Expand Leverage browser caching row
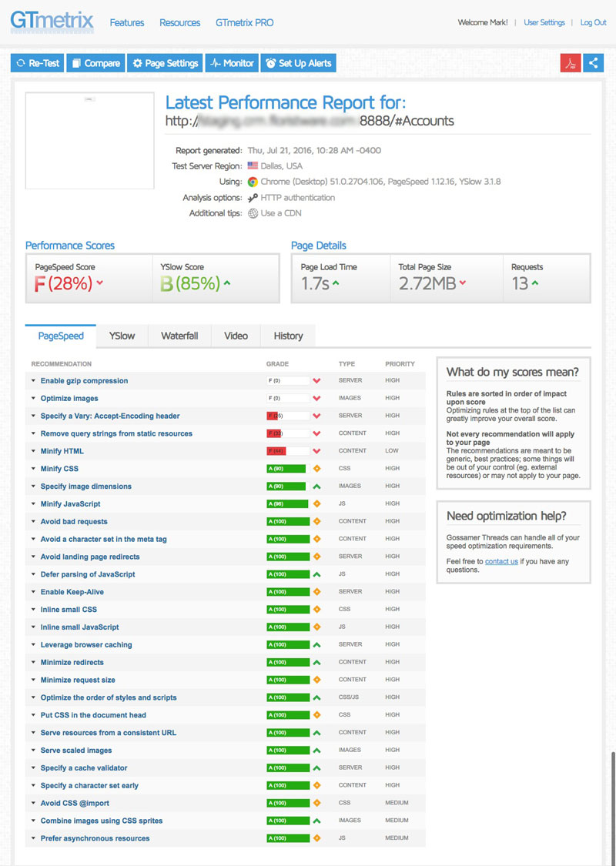The height and width of the screenshot is (866, 616). click(x=85, y=645)
